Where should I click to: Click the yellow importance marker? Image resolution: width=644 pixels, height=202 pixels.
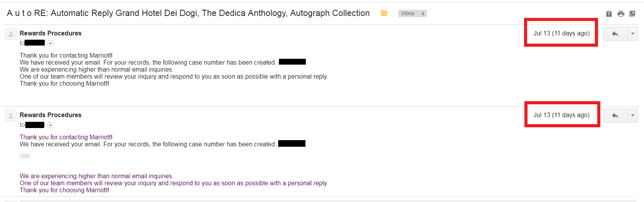(384, 13)
